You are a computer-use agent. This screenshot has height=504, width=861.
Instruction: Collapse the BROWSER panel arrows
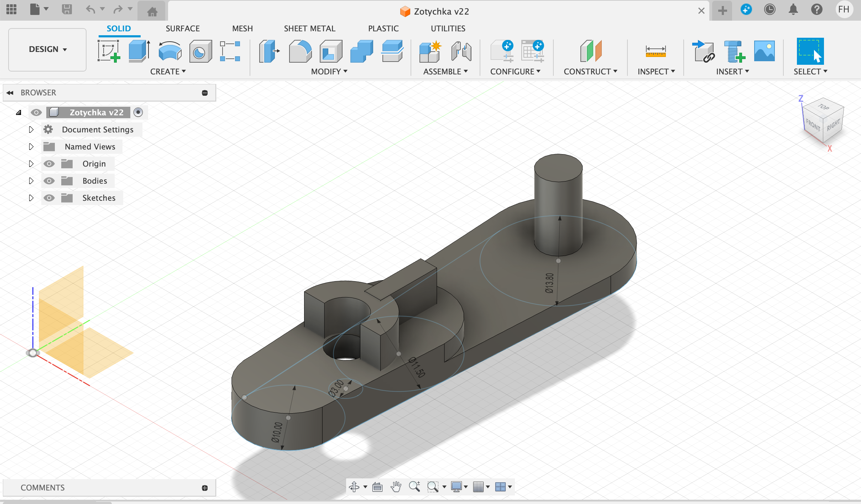coord(10,93)
